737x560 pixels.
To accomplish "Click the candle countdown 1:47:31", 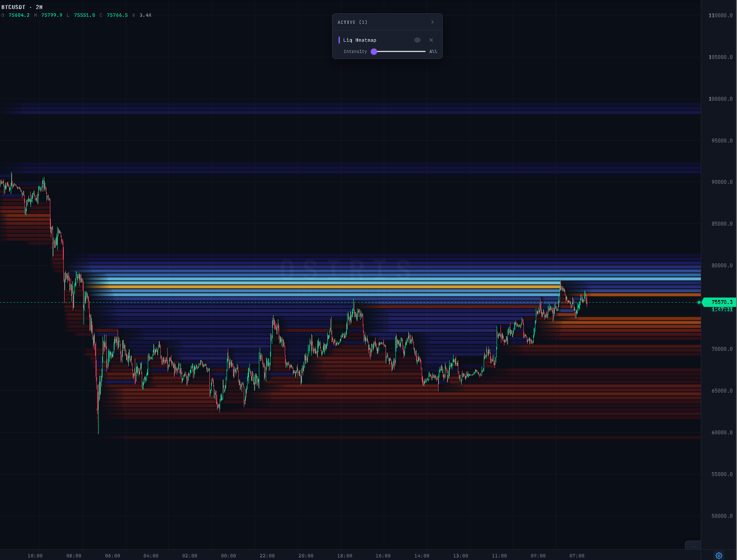I will click(x=722, y=309).
